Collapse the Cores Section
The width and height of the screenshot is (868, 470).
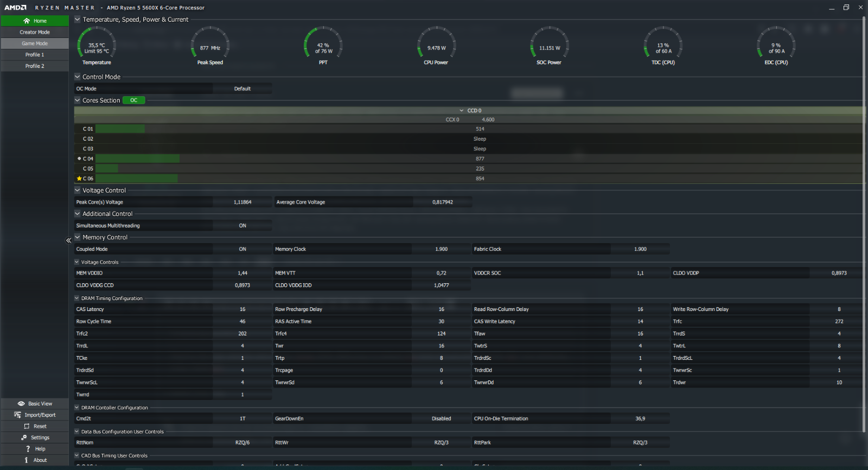click(77, 100)
